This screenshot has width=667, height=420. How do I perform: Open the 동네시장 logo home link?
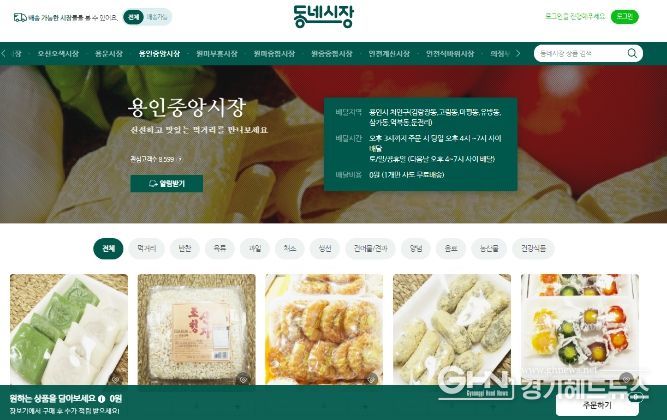tap(323, 16)
